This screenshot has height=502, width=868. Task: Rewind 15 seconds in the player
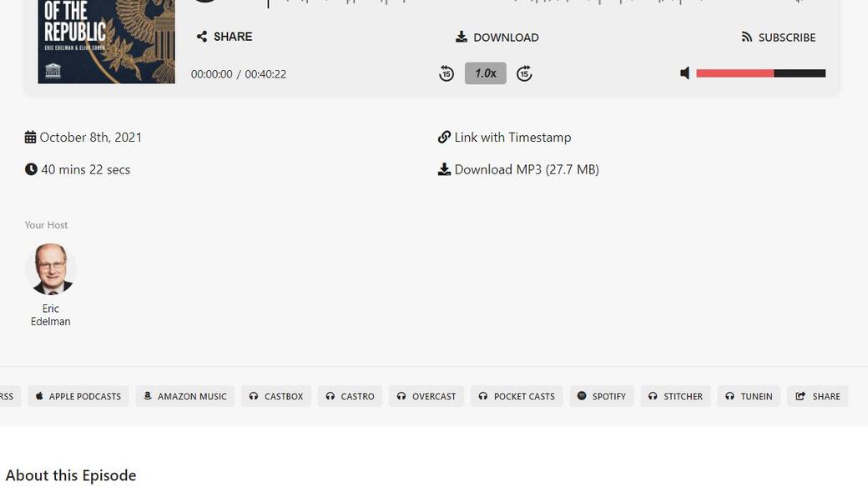(447, 73)
